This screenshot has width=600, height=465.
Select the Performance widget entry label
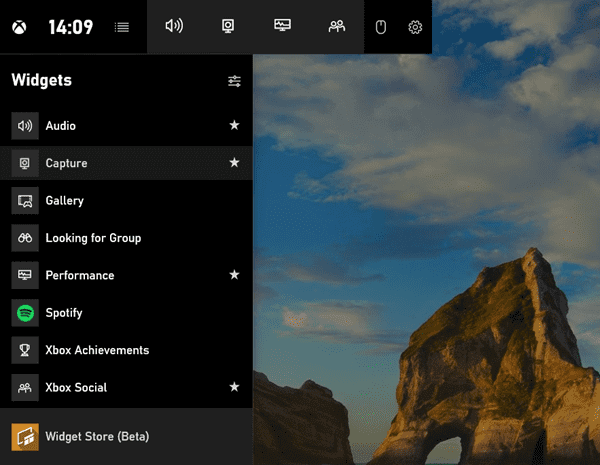pos(80,275)
